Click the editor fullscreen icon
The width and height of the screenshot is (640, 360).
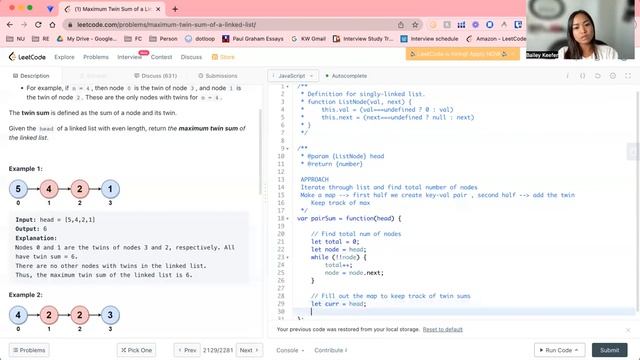[x=628, y=76]
